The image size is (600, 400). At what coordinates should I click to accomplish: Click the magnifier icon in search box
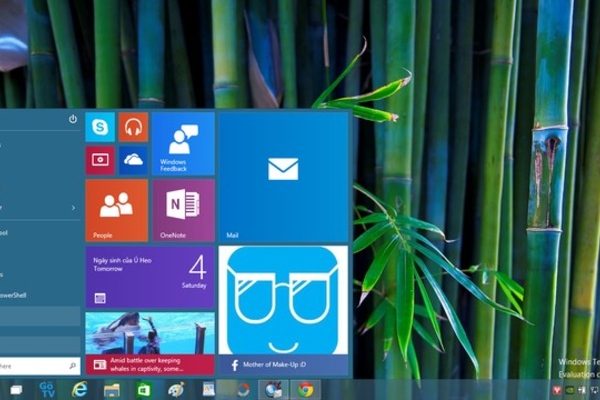pyautogui.click(x=72, y=366)
